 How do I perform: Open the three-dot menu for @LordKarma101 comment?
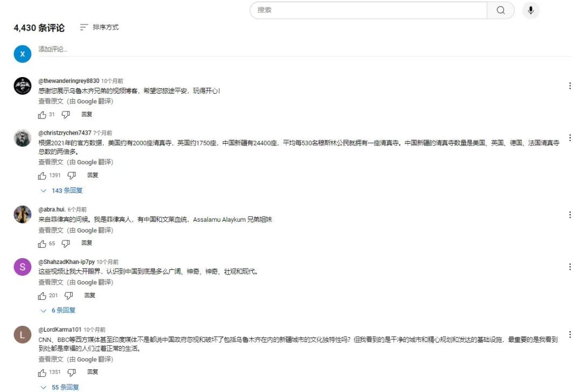[570, 334]
